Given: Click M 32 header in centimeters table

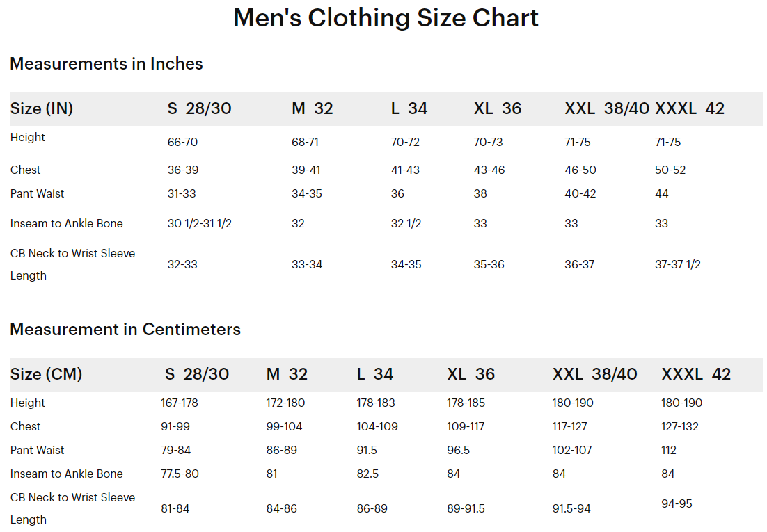Looking at the screenshot, I should point(287,374).
